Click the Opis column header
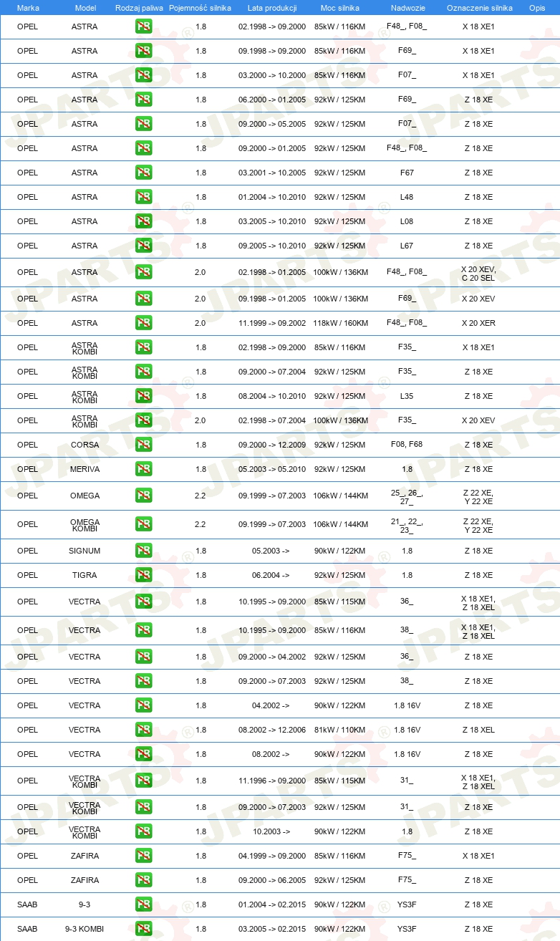Screen dimensions: 560x941 [536, 8]
